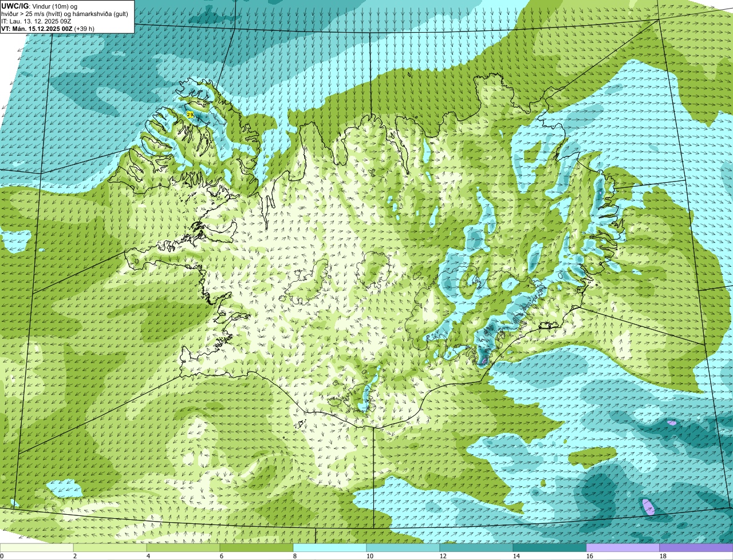Select the 8–10 m/s light cyan legend color
733x560 pixels.
[x=330, y=548]
